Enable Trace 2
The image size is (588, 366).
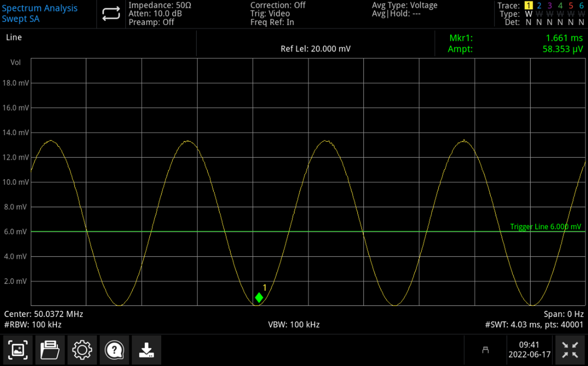coord(539,6)
